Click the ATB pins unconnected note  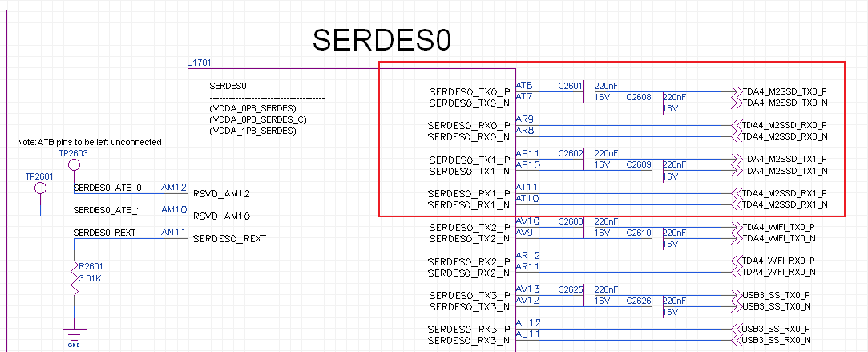point(89,142)
